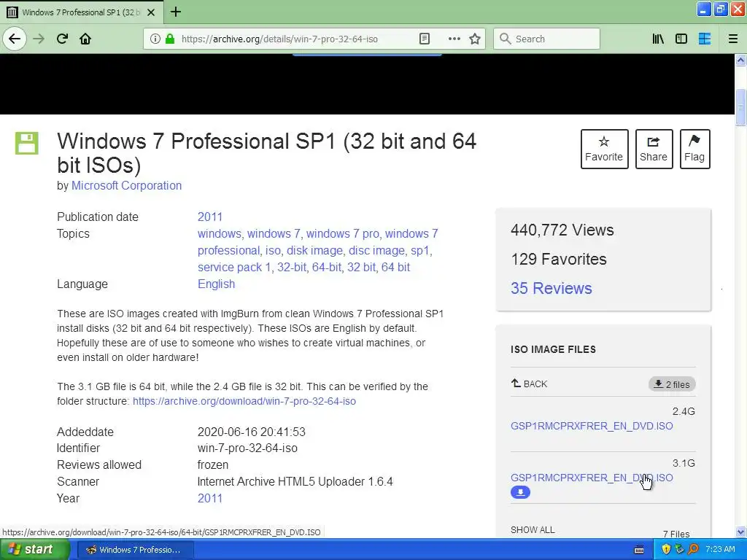Viewport: 747px width, 560px height.
Task: Toggle reader view icon in address bar
Action: tap(425, 39)
